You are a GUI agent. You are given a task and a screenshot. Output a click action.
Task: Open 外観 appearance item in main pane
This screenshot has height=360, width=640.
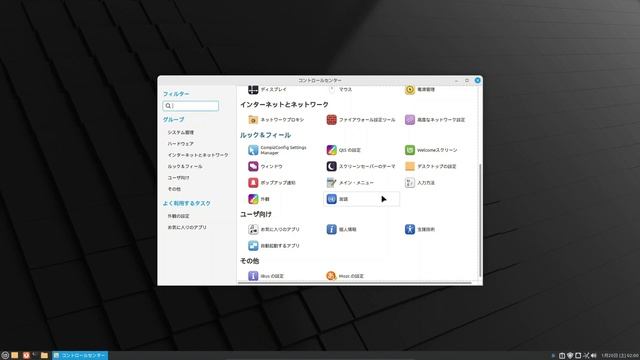click(x=259, y=199)
